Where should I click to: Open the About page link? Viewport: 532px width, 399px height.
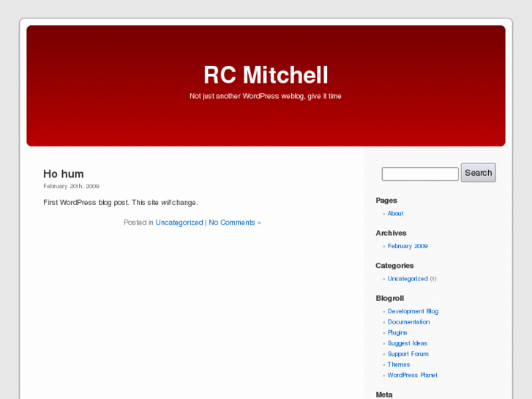(395, 213)
